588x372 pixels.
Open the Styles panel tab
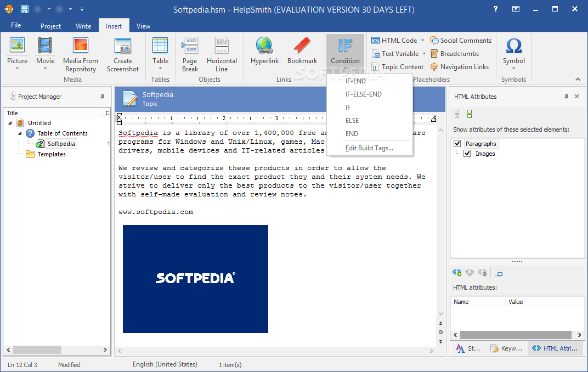pos(468,348)
